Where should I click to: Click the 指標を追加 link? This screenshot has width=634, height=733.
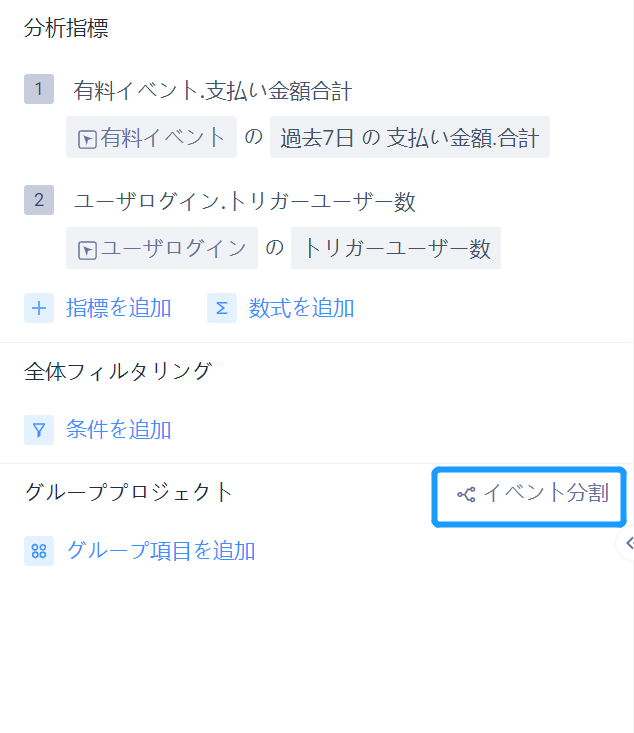(x=118, y=308)
